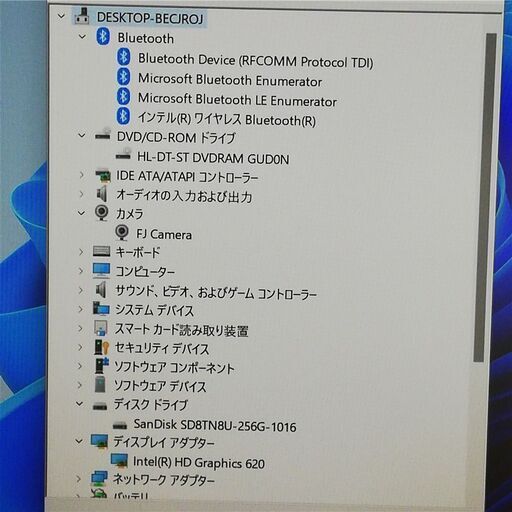Expand the ネットワーク アダプター category

(x=79, y=479)
